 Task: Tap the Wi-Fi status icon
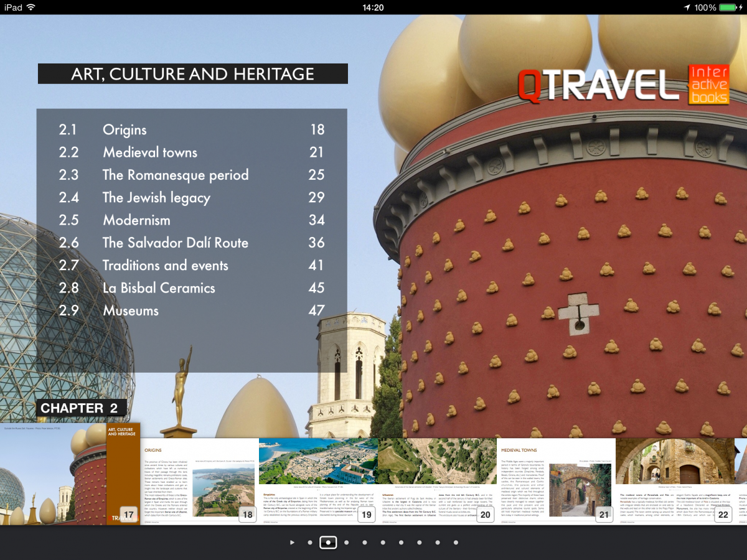point(31,7)
